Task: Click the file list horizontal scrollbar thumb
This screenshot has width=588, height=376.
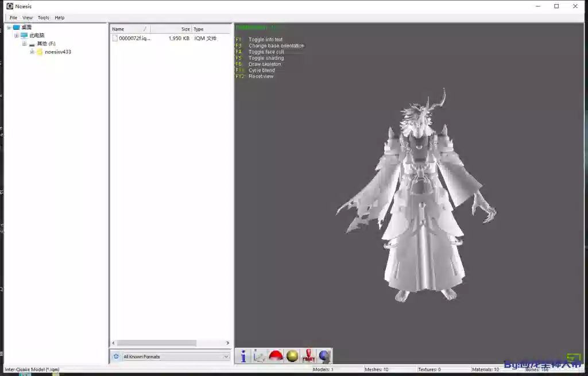Action: 156,343
